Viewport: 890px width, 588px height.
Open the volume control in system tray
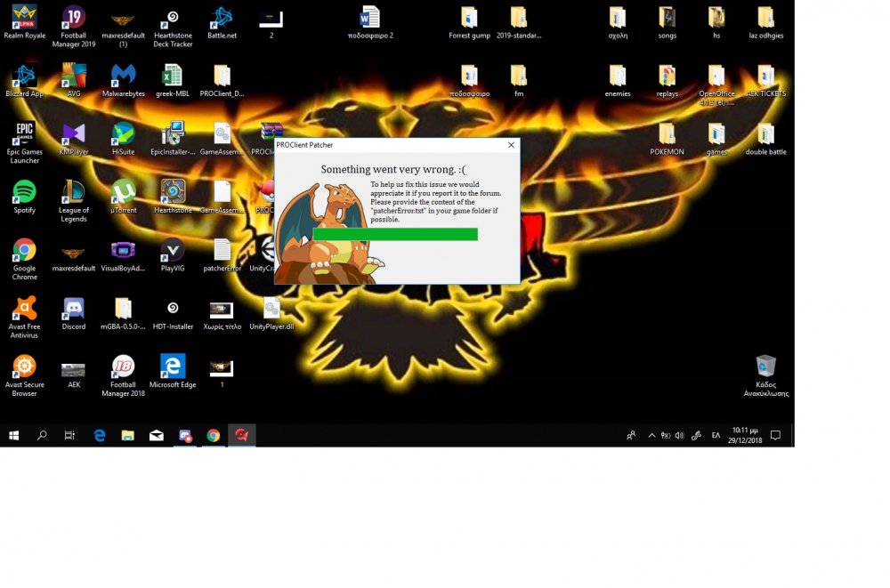[x=679, y=436]
